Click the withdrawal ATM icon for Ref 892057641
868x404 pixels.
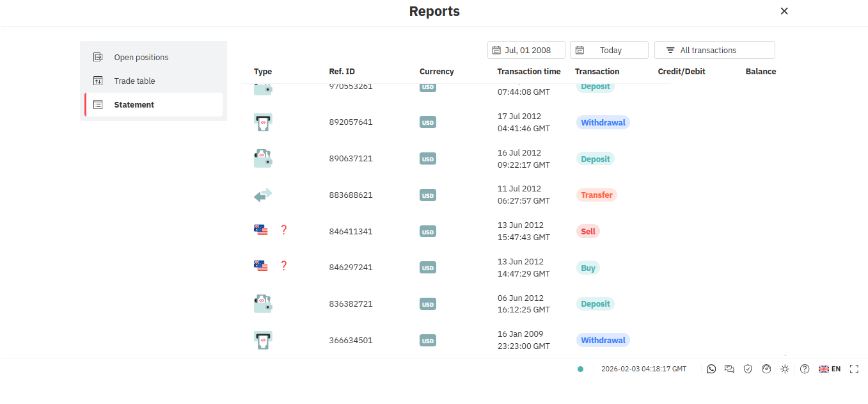(263, 122)
